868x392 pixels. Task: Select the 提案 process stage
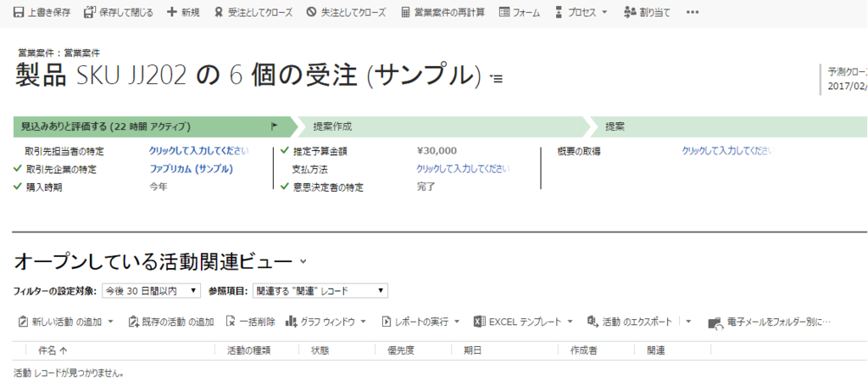728,127
